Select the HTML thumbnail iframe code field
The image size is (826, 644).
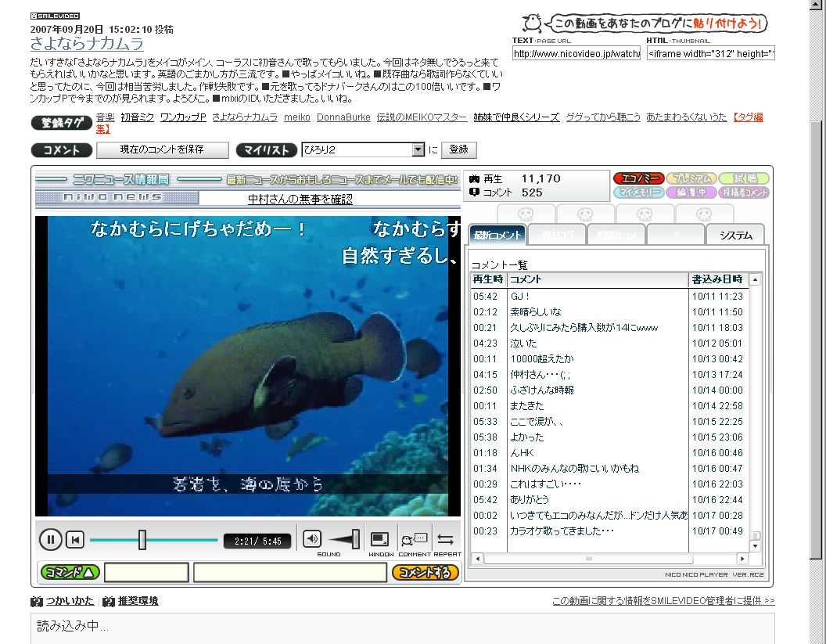point(711,53)
